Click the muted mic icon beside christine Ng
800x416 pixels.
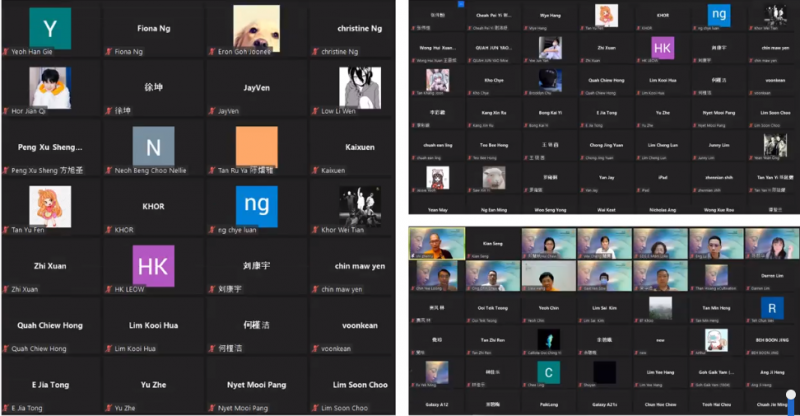(313, 52)
